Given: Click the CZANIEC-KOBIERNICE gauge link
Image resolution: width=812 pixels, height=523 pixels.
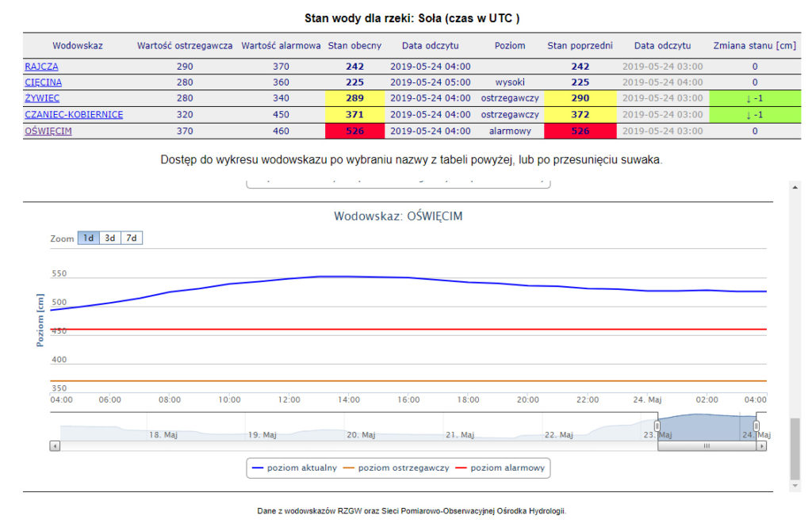Looking at the screenshot, I should tap(74, 114).
